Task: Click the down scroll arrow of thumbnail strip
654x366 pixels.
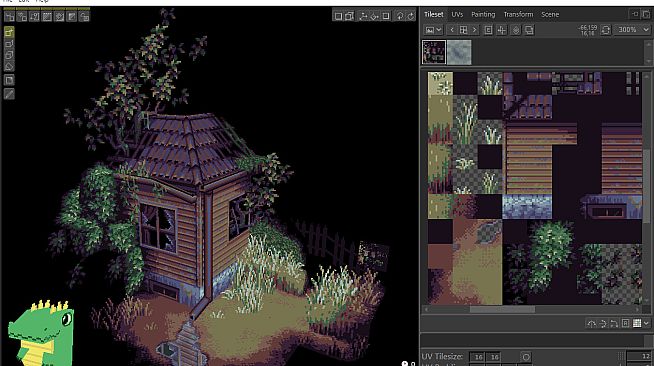Action: coord(648,62)
